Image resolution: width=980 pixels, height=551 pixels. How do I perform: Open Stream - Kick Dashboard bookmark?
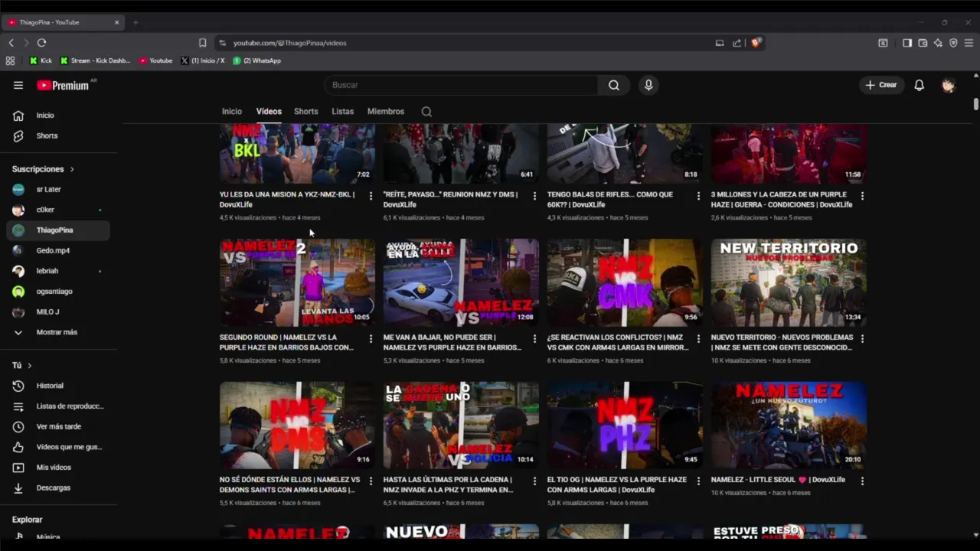click(x=95, y=60)
